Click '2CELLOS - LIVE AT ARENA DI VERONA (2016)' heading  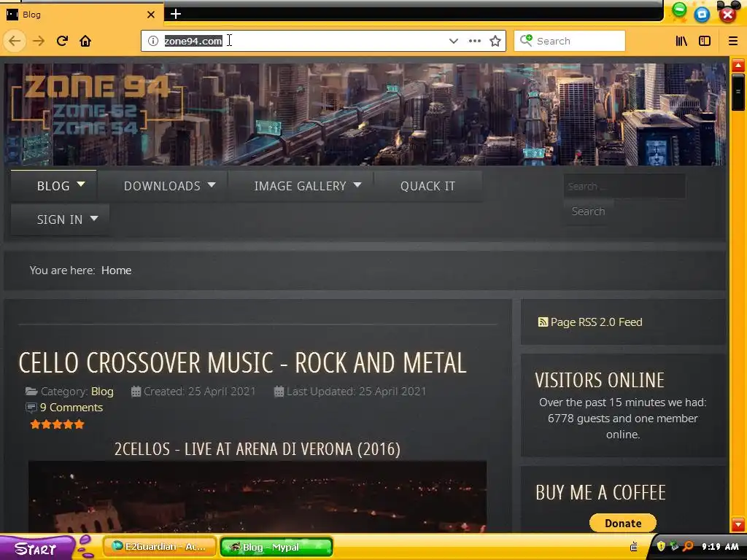[258, 449]
